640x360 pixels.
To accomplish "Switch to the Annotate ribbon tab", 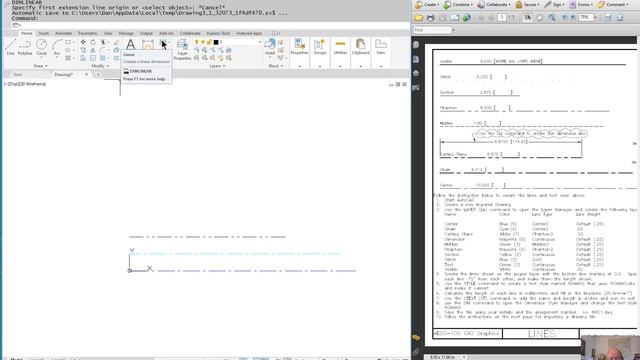I will [63, 33].
